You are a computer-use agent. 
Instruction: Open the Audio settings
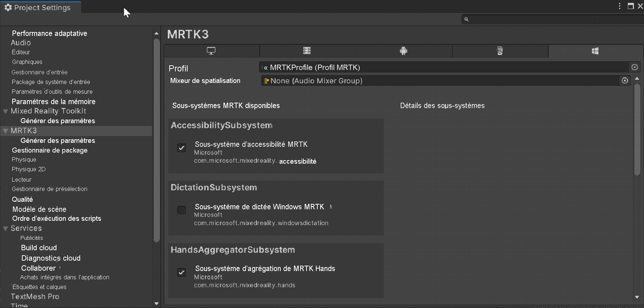pyautogui.click(x=21, y=43)
